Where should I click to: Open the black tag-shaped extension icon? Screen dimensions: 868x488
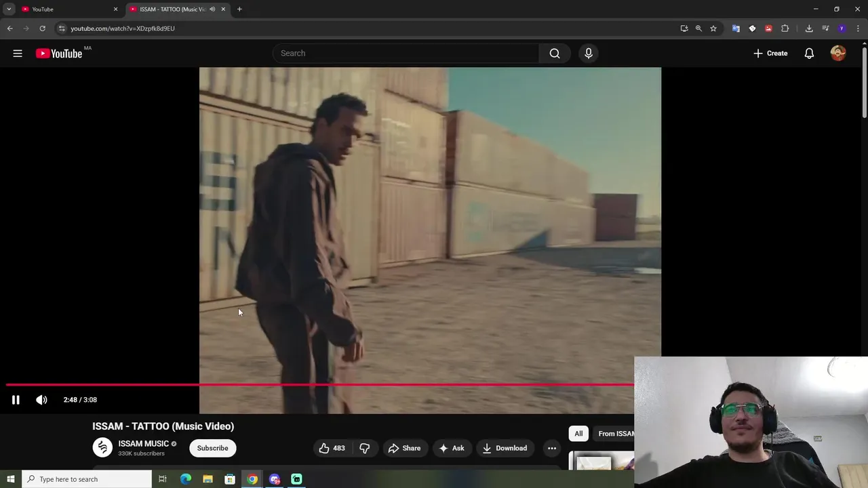752,28
